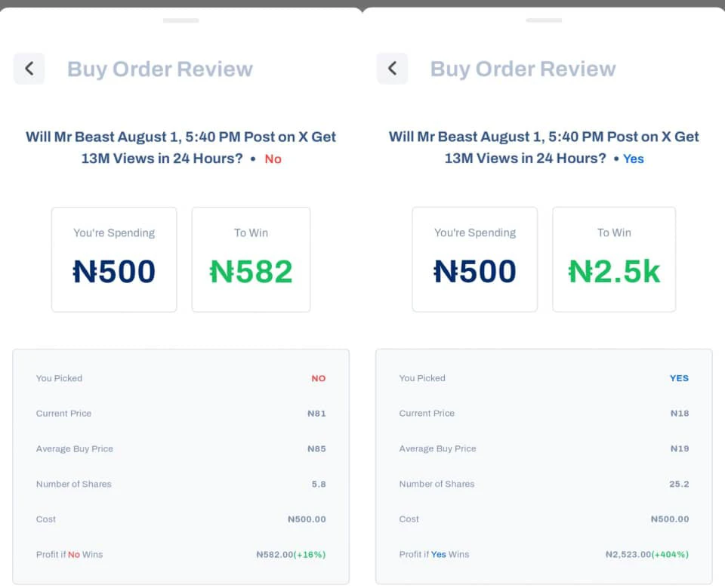Screen dimensions: 725x588
Task: Select the blue 'Yes' outcome label in title
Action: [633, 159]
